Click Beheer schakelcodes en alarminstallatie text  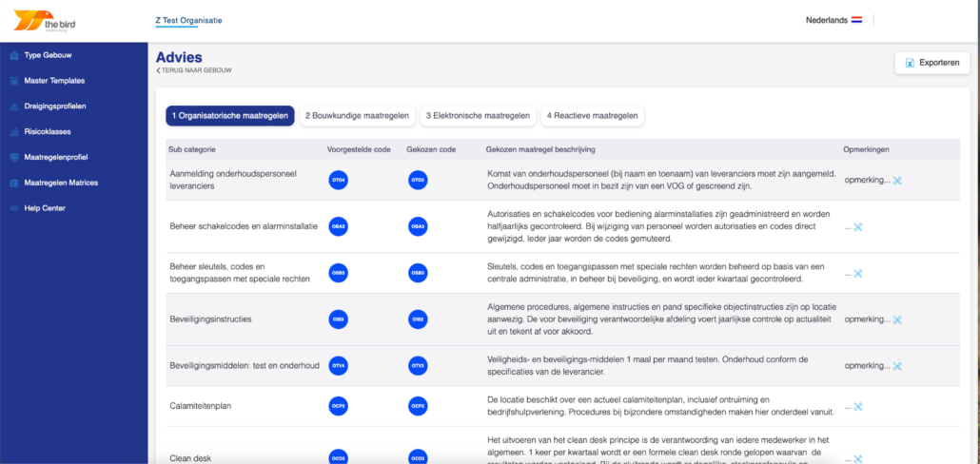point(244,226)
